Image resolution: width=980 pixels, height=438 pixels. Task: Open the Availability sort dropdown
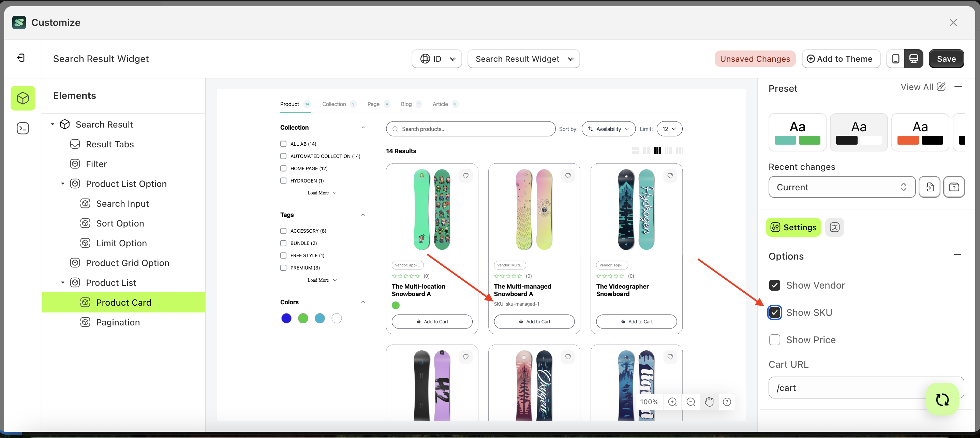pyautogui.click(x=608, y=129)
